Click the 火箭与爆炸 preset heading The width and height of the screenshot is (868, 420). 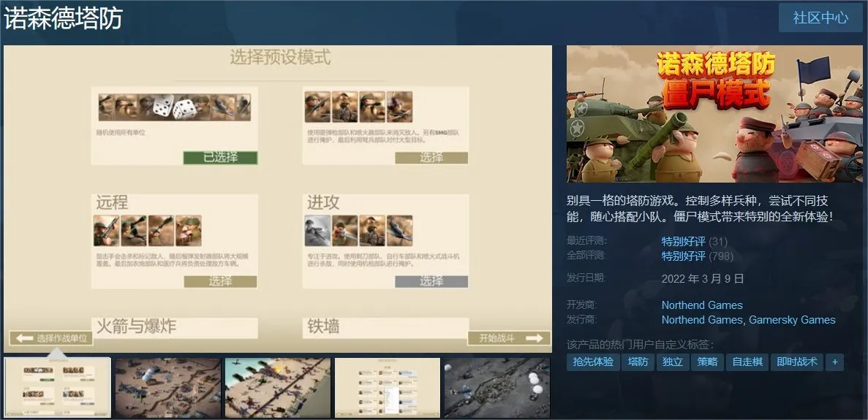click(136, 326)
